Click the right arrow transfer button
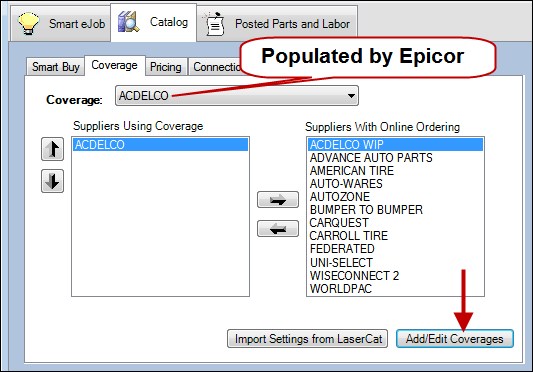 (278, 200)
